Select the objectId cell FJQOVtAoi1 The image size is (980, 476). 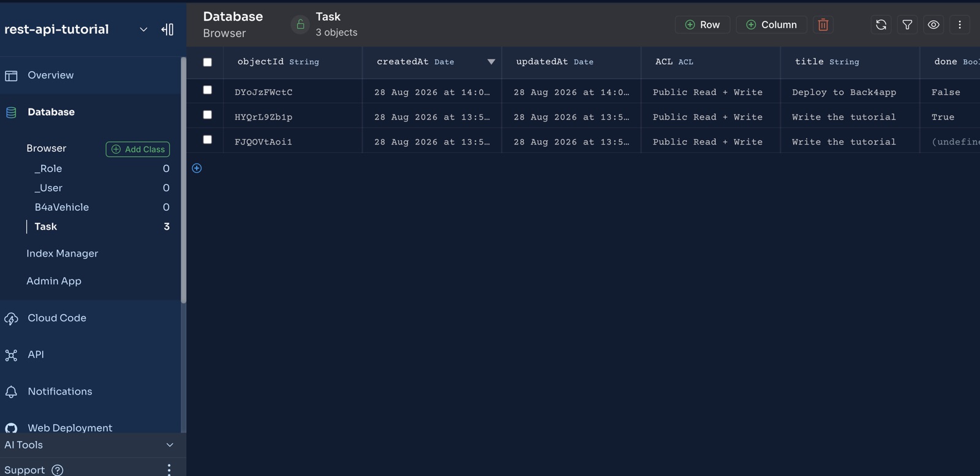293,142
